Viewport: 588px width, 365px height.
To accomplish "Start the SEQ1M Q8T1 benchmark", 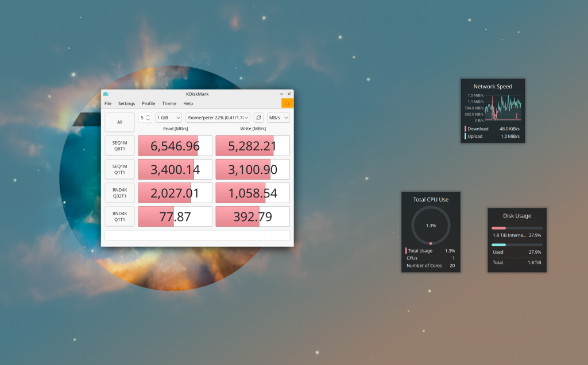I will [x=119, y=146].
